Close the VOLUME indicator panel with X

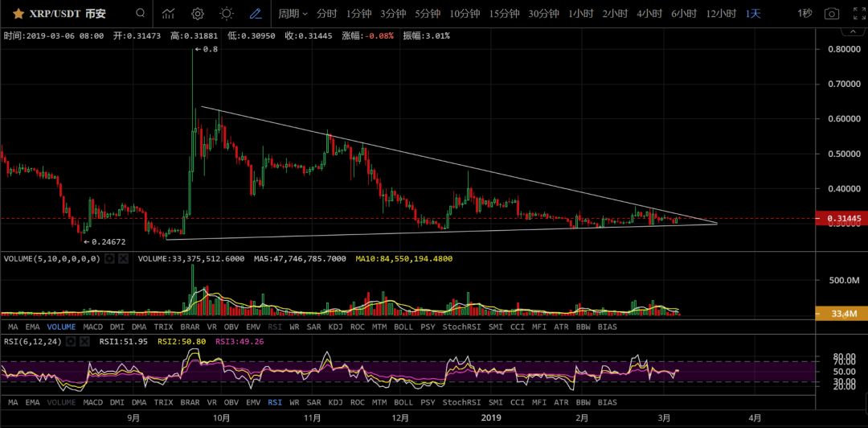(124, 259)
